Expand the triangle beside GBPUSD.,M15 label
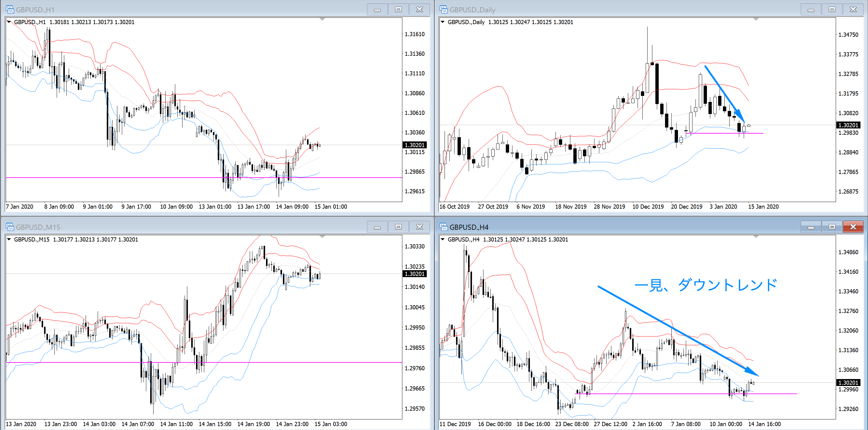The width and height of the screenshot is (868, 430). point(9,239)
